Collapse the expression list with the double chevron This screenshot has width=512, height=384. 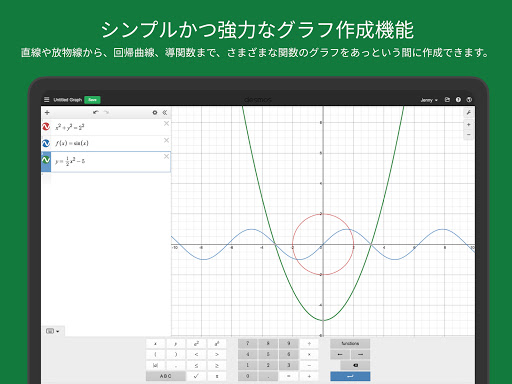(x=165, y=113)
